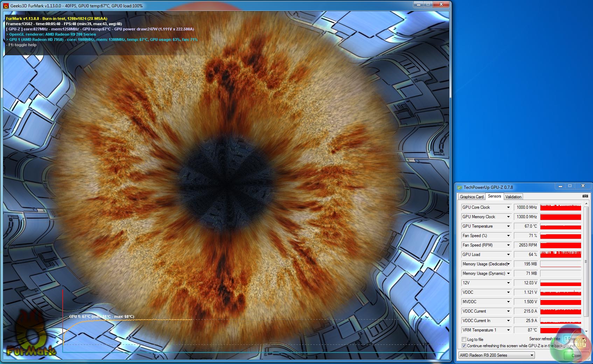Open the AMD Radeon R9 200 Series selector
593x364 pixels.
pyautogui.click(x=496, y=355)
